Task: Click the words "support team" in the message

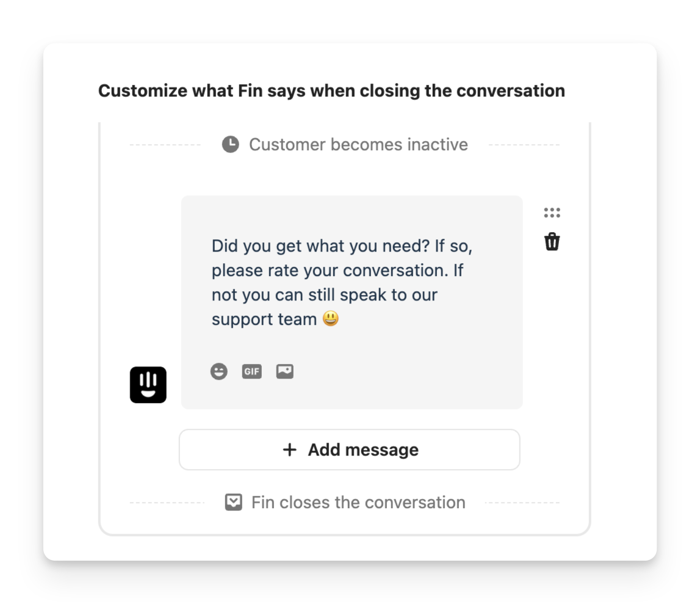Action: pos(264,319)
